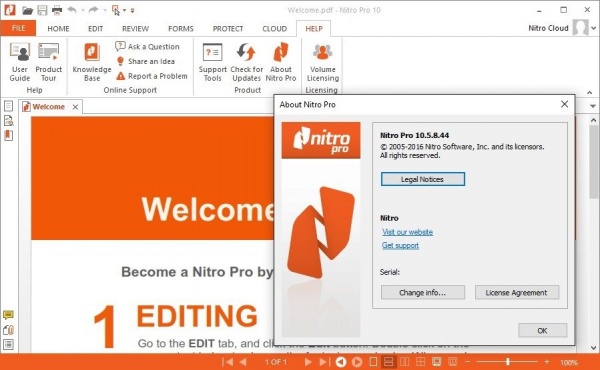Click the Legal Notices button
The width and height of the screenshot is (600, 370).
coord(422,179)
